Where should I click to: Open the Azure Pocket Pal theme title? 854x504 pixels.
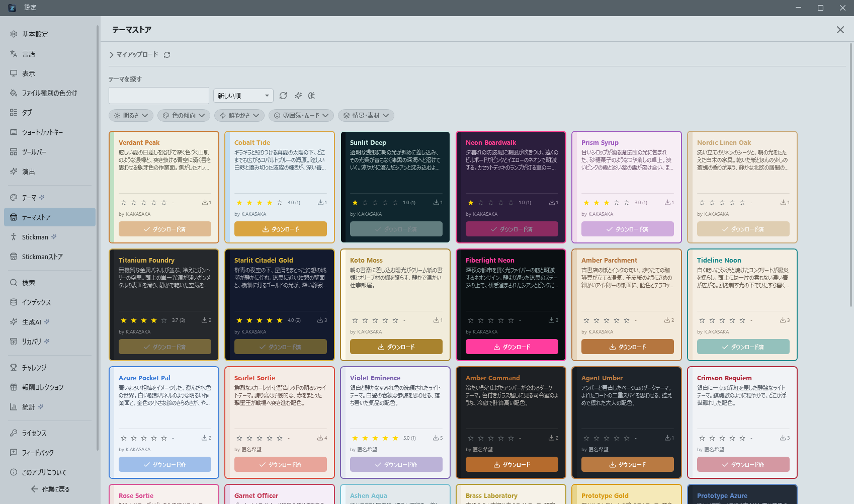144,378
